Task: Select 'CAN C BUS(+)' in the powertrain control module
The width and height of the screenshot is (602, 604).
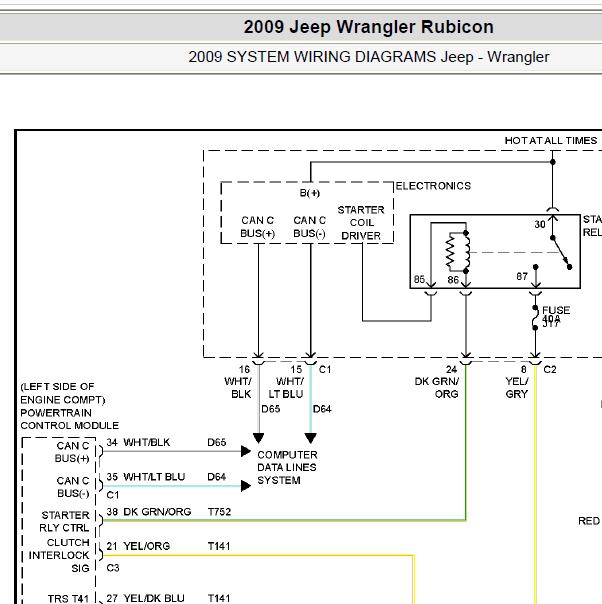Action: (72, 452)
